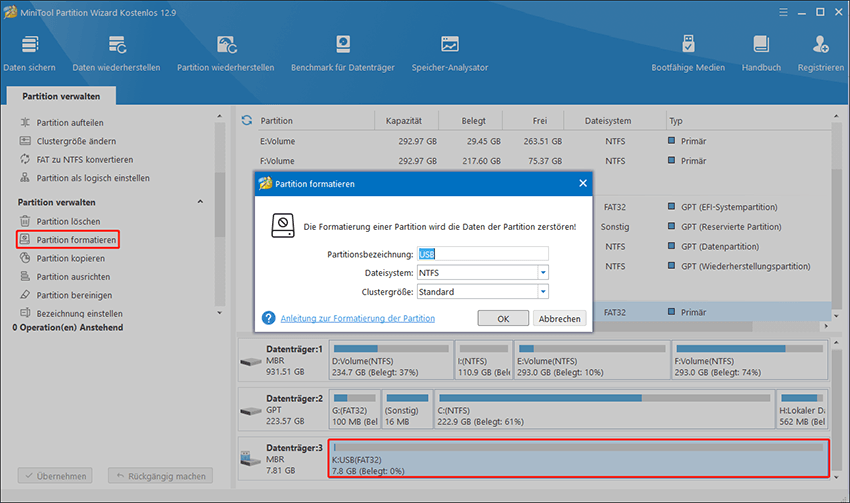The height and width of the screenshot is (503, 850).
Task: Open the Dateisystem dropdown showing NTFS
Action: (x=543, y=273)
